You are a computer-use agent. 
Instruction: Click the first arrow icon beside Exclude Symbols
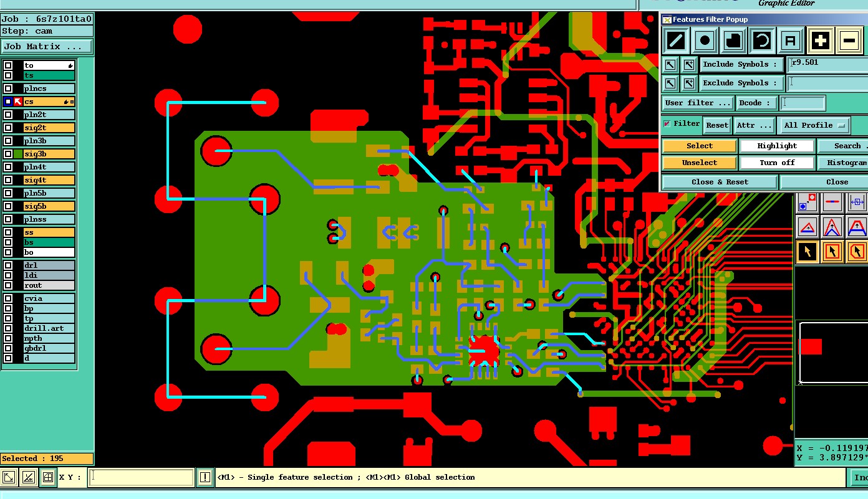tap(670, 83)
